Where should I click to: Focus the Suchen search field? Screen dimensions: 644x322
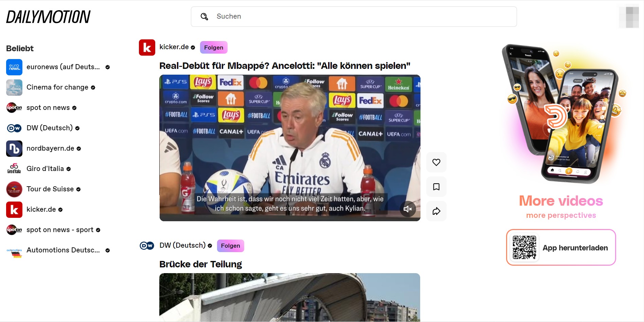coord(354,16)
